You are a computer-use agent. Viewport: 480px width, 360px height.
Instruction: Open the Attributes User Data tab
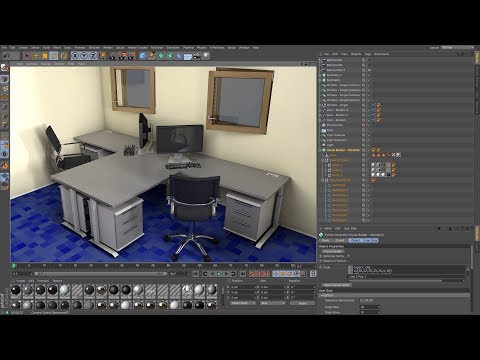coord(370,240)
